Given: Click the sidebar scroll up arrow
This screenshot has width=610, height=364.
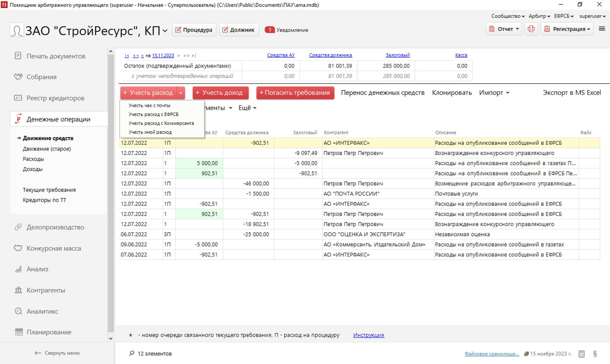Looking at the screenshot, I should pos(111,52).
